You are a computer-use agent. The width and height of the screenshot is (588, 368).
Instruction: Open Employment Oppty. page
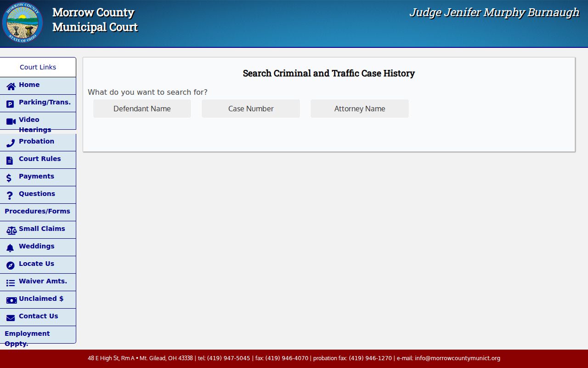(x=38, y=334)
